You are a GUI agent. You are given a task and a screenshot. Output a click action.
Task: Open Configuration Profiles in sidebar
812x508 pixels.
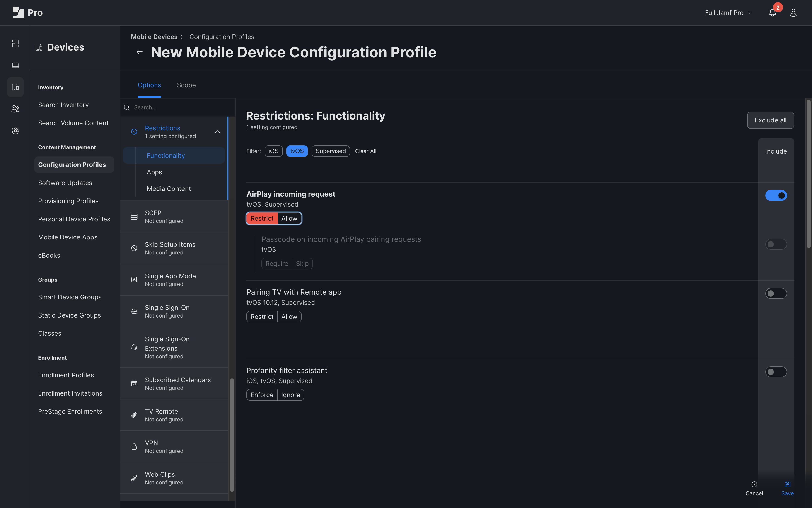(x=74, y=165)
